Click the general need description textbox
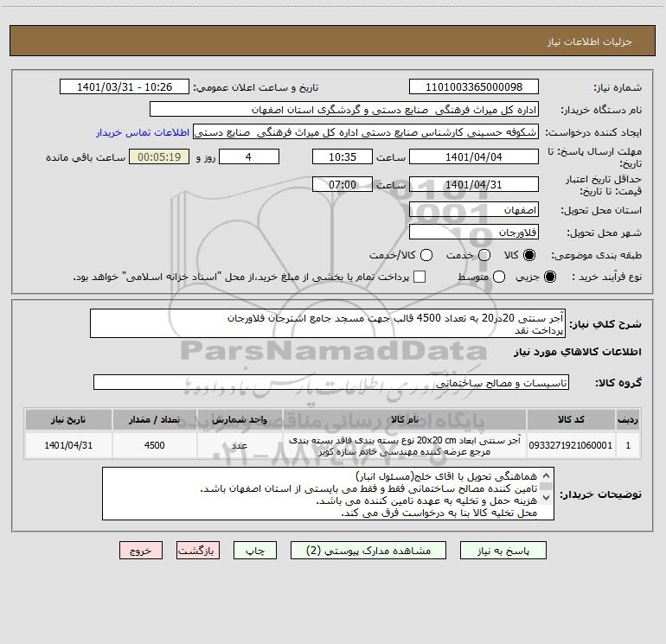 coord(328,324)
